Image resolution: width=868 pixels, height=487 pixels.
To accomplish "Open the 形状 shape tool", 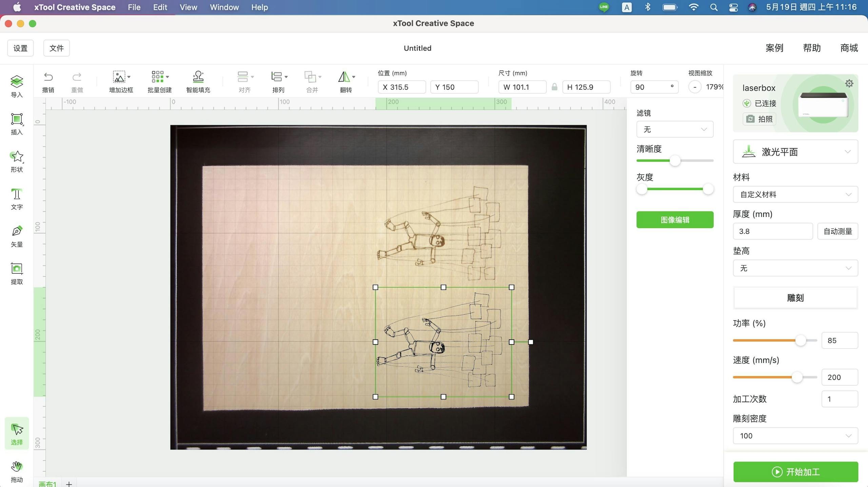I will point(17,161).
